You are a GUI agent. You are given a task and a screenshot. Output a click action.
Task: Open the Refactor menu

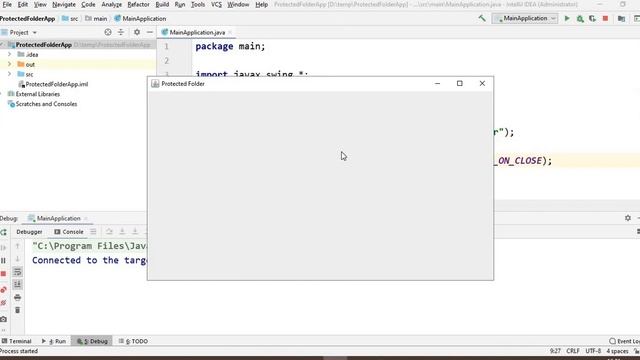pos(138,4)
